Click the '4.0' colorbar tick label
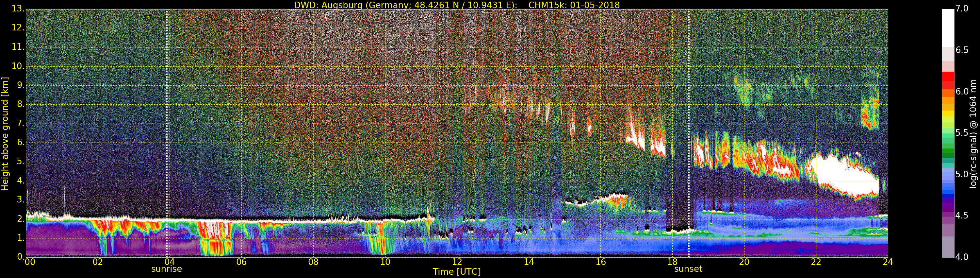The height and width of the screenshot is (278, 980). tap(962, 257)
